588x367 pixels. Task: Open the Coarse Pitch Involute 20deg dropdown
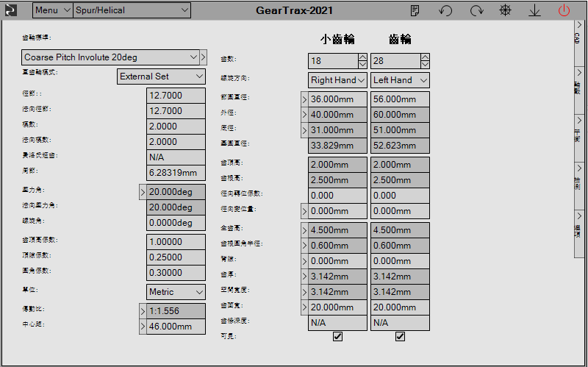coord(110,57)
